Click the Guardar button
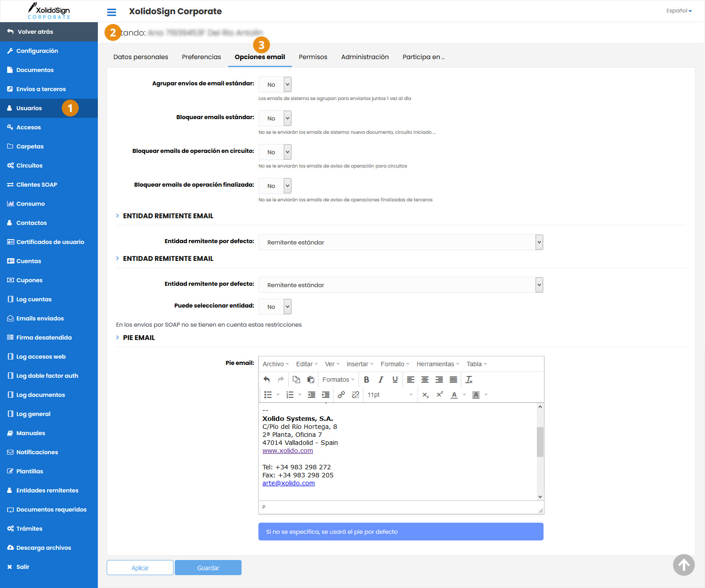The image size is (705, 588). click(208, 568)
